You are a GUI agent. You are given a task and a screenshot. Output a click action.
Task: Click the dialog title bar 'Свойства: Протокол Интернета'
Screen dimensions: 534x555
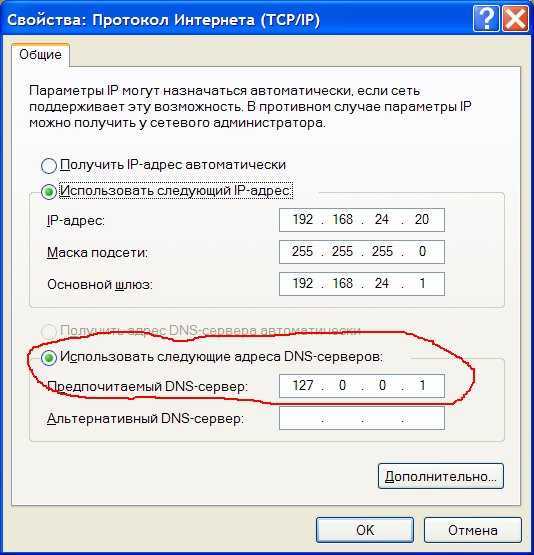point(163,20)
